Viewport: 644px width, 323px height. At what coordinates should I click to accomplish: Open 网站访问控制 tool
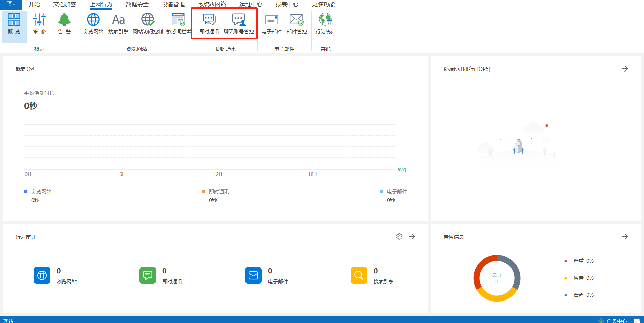pyautogui.click(x=148, y=20)
